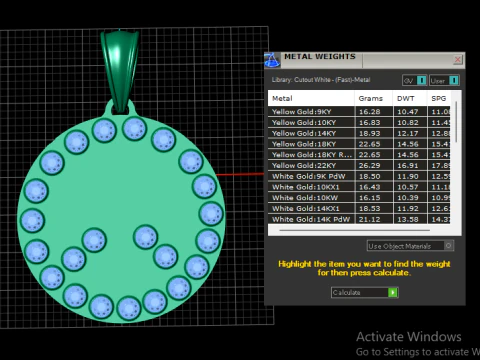480x360 pixels.
Task: Sort by the Grams column header
Action: [374, 98]
